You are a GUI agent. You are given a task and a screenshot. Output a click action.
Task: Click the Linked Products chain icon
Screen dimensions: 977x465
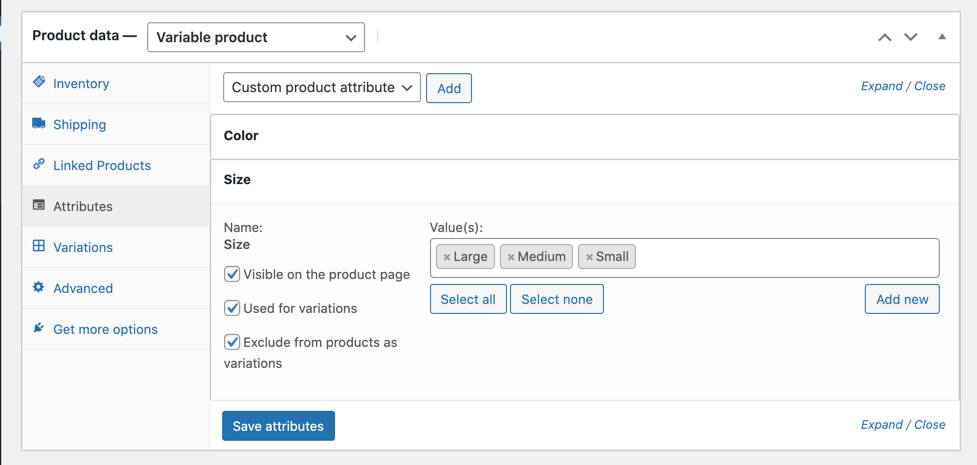(x=39, y=165)
